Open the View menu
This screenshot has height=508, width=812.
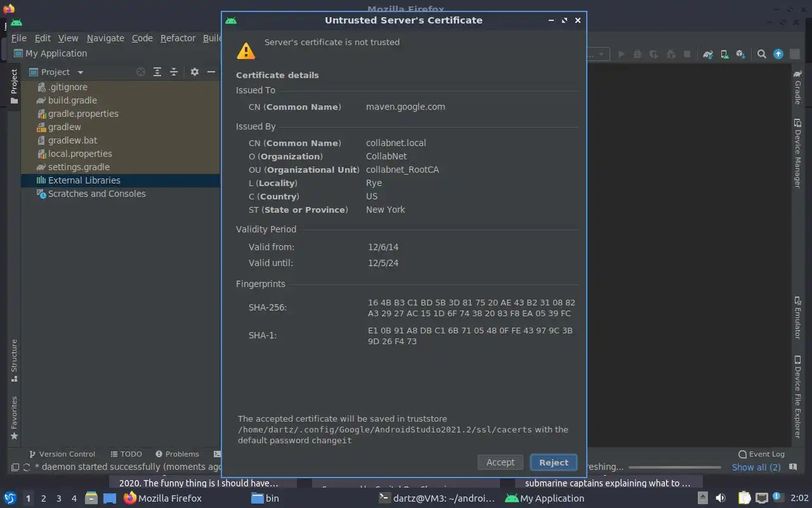pyautogui.click(x=68, y=38)
